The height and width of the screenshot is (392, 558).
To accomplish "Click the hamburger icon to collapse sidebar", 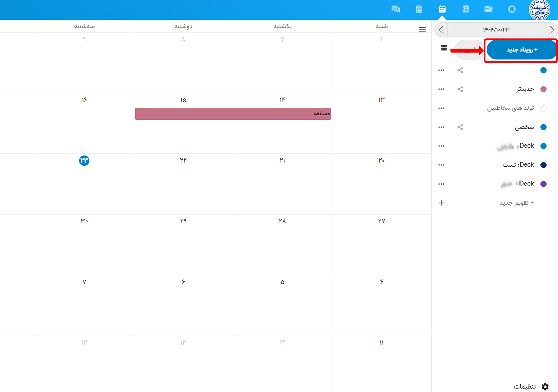I will point(422,30).
